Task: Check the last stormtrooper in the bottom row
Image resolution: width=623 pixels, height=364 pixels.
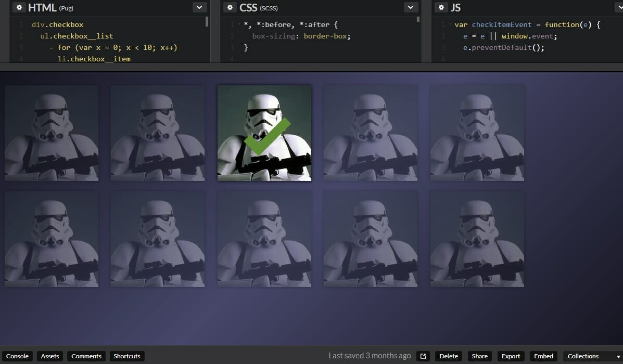Action: point(477,239)
